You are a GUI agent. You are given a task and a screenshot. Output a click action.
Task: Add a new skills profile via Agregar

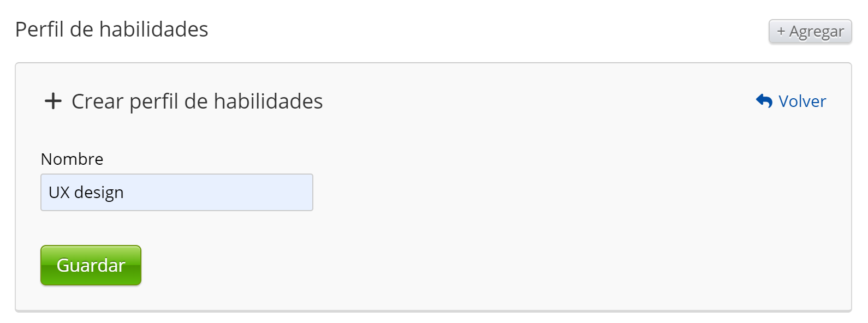point(810,32)
